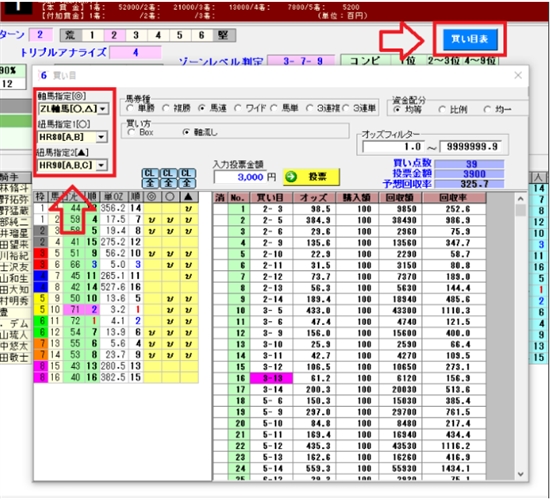Viewport: 550px width, 500px height.
Task: Click the yellow 投票 vote button
Action: coord(311,177)
